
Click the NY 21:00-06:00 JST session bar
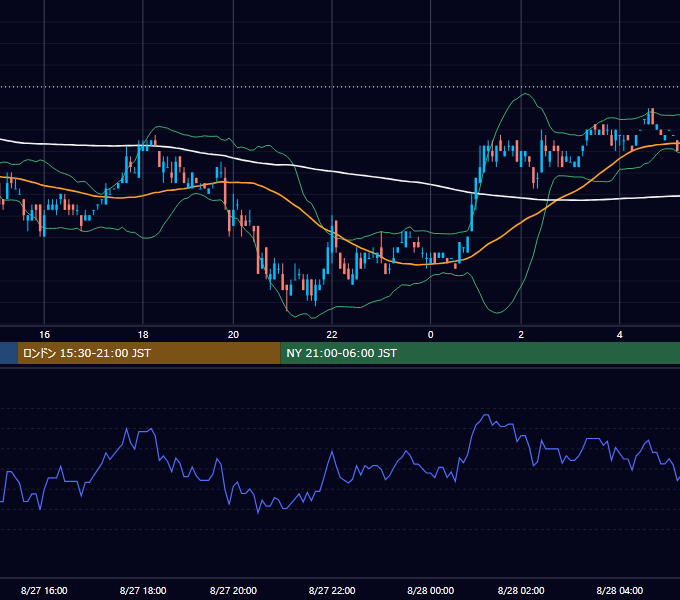point(480,353)
